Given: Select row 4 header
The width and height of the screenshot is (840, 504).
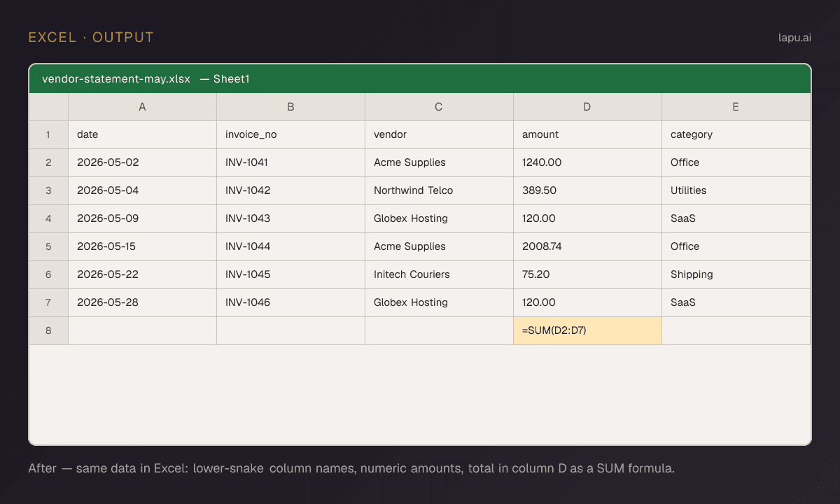Looking at the screenshot, I should coord(49,219).
